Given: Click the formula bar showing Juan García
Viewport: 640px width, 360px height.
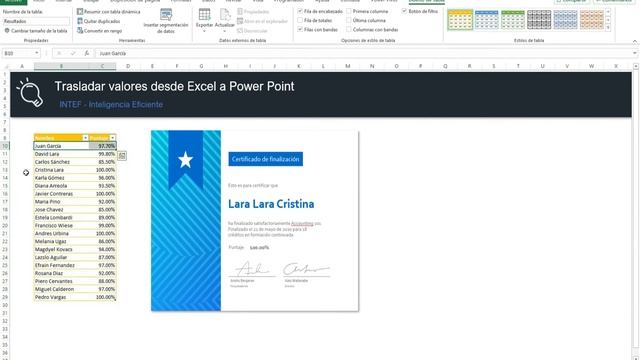Looking at the screenshot, I should click(365, 53).
